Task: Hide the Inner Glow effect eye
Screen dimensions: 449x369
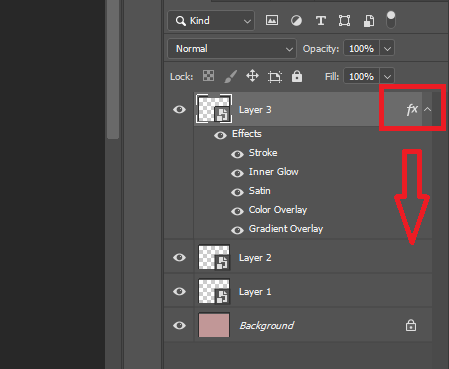Action: point(237,173)
